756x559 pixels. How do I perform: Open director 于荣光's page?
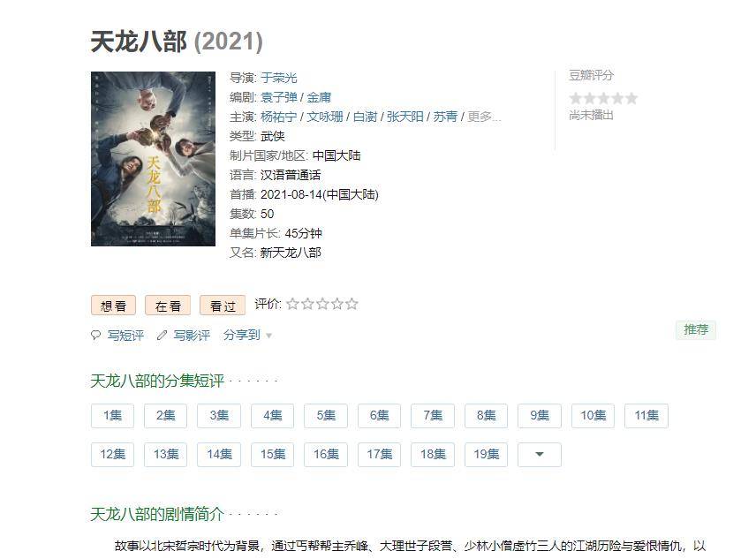[279, 78]
